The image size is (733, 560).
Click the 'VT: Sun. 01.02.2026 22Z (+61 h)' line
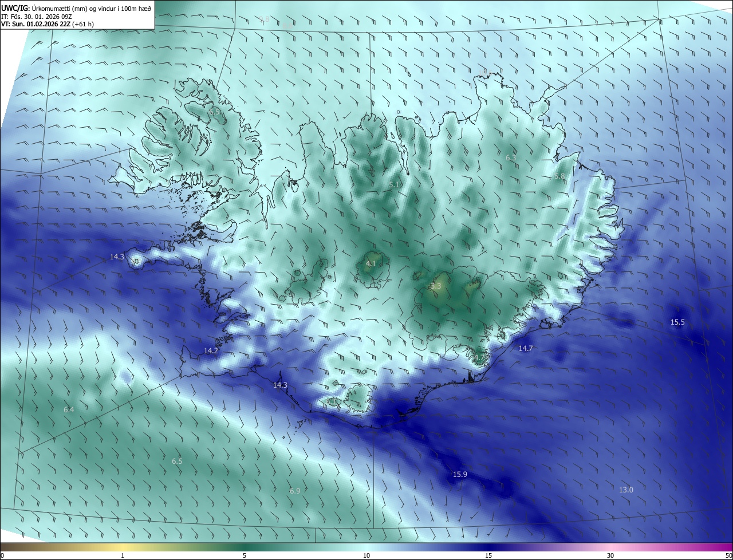pyautogui.click(x=48, y=24)
